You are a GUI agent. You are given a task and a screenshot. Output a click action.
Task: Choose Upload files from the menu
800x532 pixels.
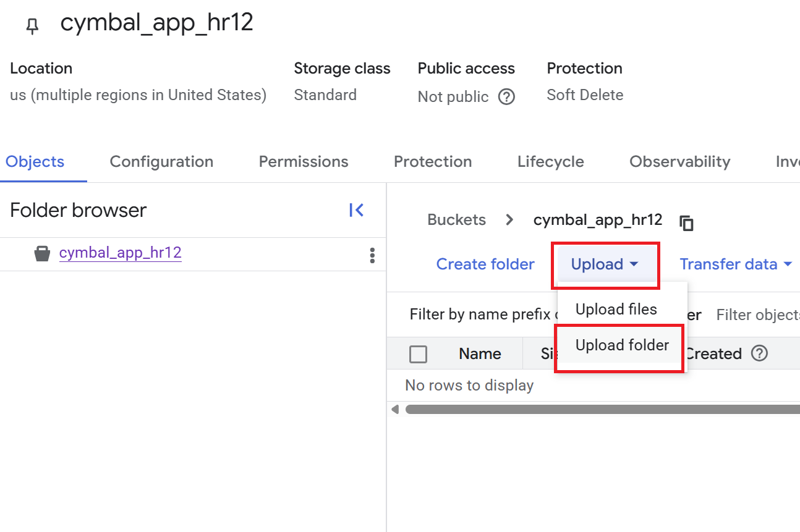pos(616,309)
